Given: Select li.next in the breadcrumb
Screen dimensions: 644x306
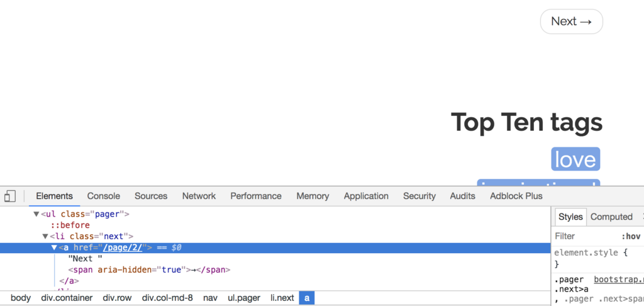Looking at the screenshot, I should 282,298.
